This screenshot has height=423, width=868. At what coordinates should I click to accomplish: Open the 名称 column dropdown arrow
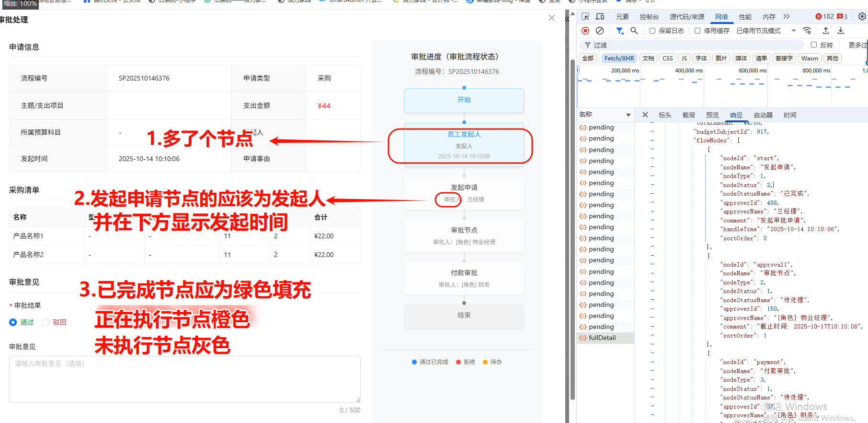click(x=628, y=115)
